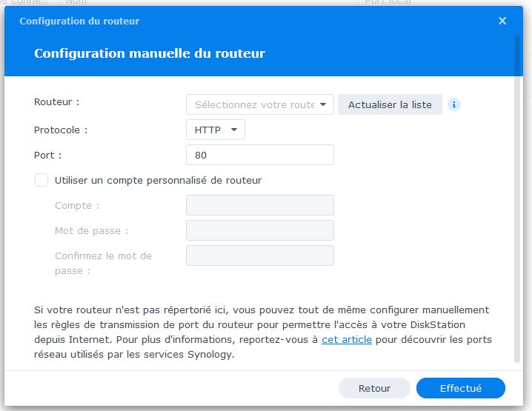Focus the Mot de passe field

pos(259,230)
